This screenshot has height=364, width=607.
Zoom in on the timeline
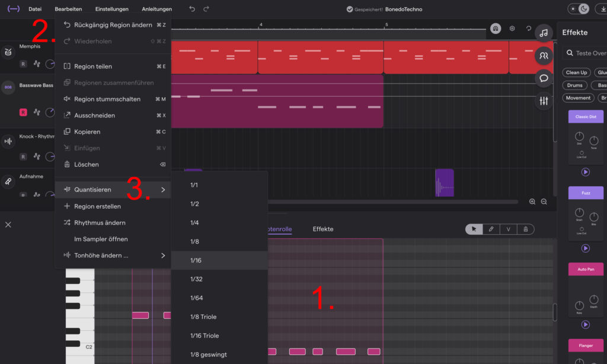tap(532, 202)
